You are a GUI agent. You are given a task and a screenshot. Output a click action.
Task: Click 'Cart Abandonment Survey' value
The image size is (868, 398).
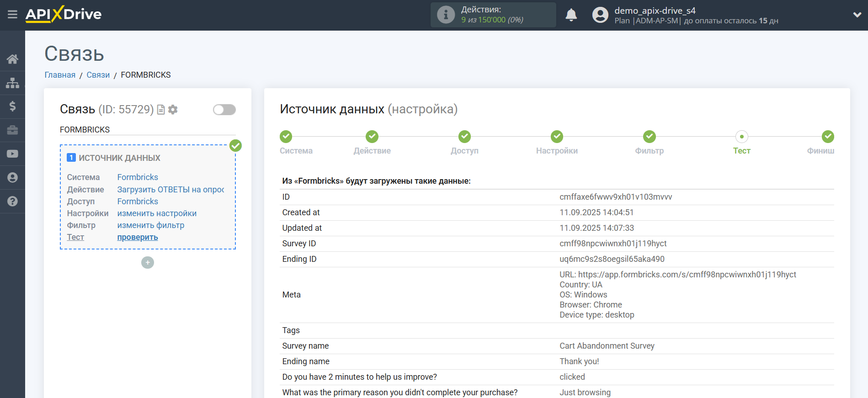[607, 346]
